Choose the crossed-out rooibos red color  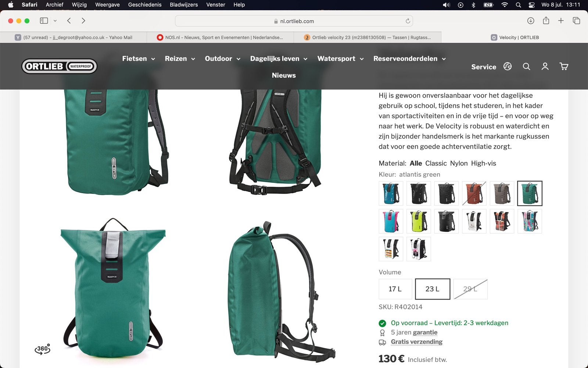point(474,193)
